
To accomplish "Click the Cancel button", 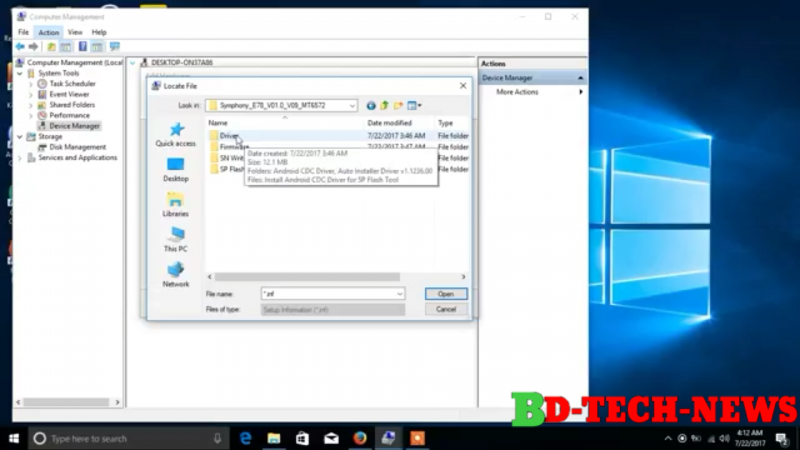I will [x=446, y=309].
